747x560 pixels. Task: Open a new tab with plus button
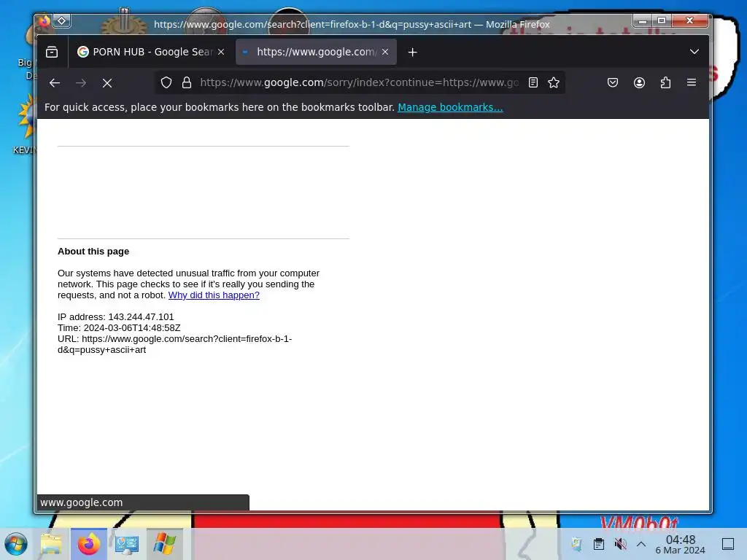(x=413, y=52)
